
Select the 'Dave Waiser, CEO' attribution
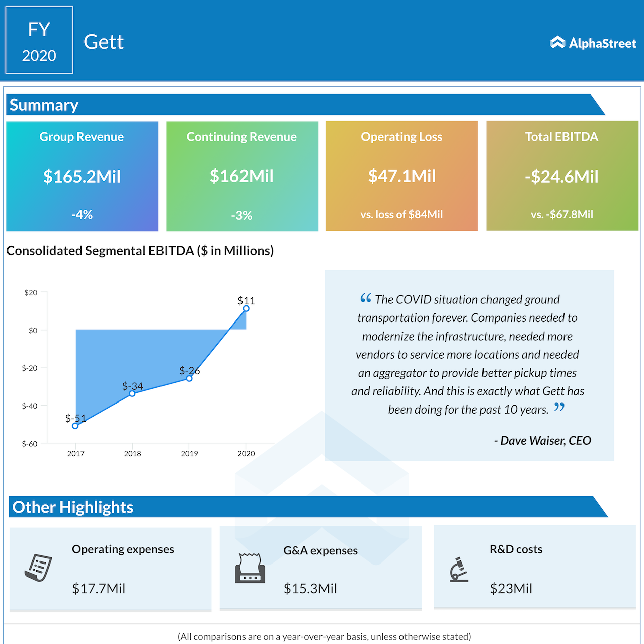546,441
